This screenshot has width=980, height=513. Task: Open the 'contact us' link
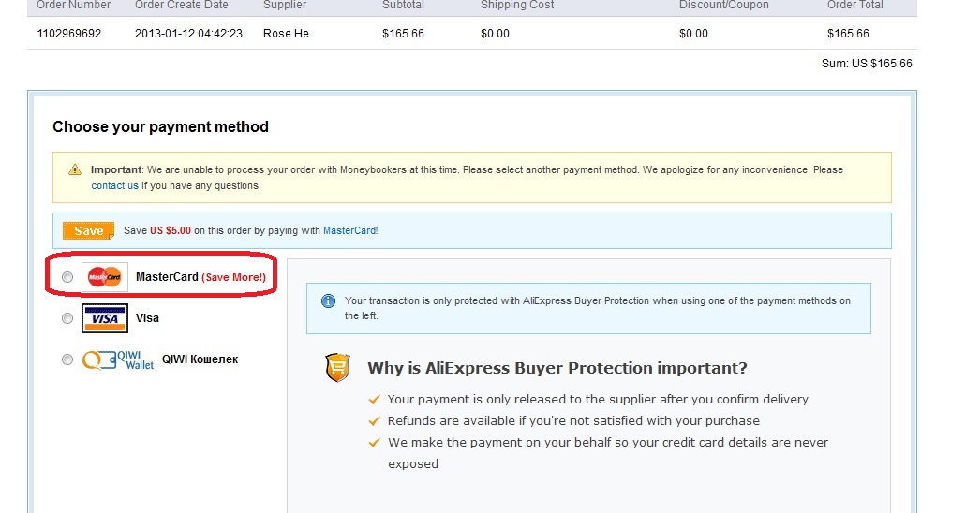(114, 185)
